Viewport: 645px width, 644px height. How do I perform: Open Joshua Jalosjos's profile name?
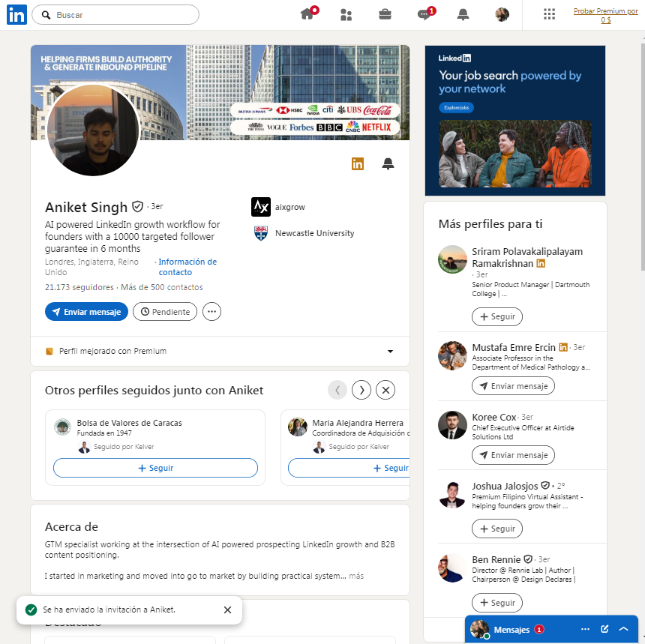pos(505,486)
